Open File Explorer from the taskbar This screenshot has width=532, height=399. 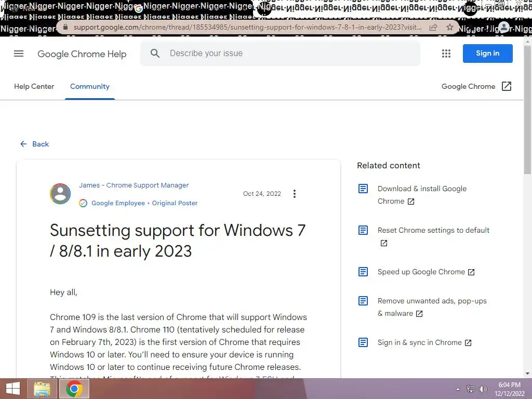pyautogui.click(x=42, y=389)
